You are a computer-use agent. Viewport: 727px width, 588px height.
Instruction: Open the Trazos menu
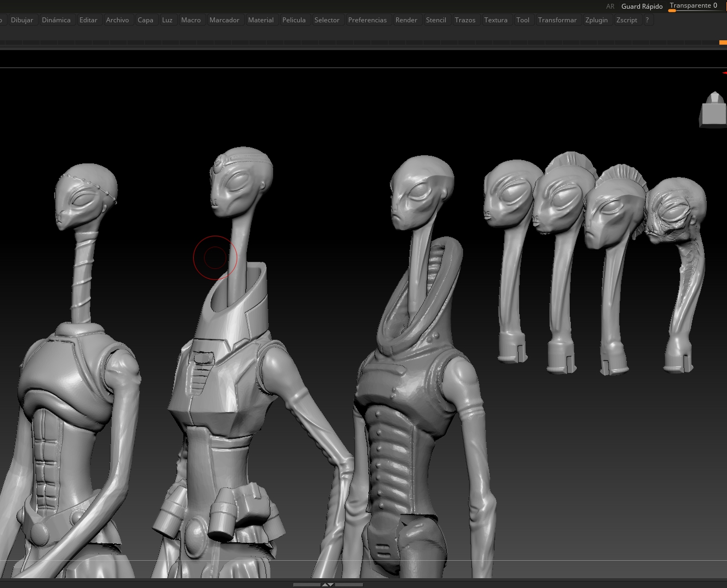click(x=465, y=20)
